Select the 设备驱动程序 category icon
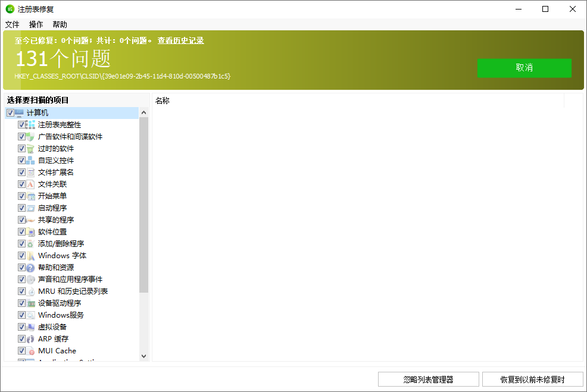The height and width of the screenshot is (392, 587). pos(30,303)
